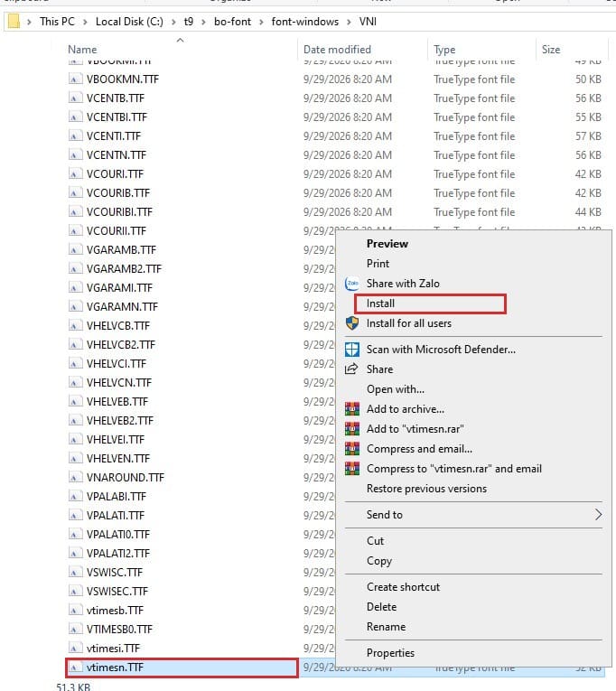The width and height of the screenshot is (616, 691).
Task: Choose Rename from the context menu
Action: [386, 627]
